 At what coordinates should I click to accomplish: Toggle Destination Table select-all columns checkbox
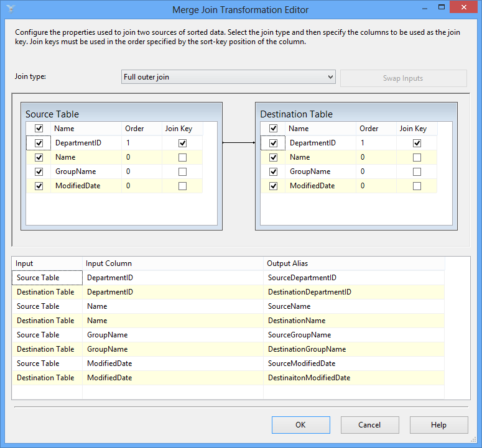274,129
